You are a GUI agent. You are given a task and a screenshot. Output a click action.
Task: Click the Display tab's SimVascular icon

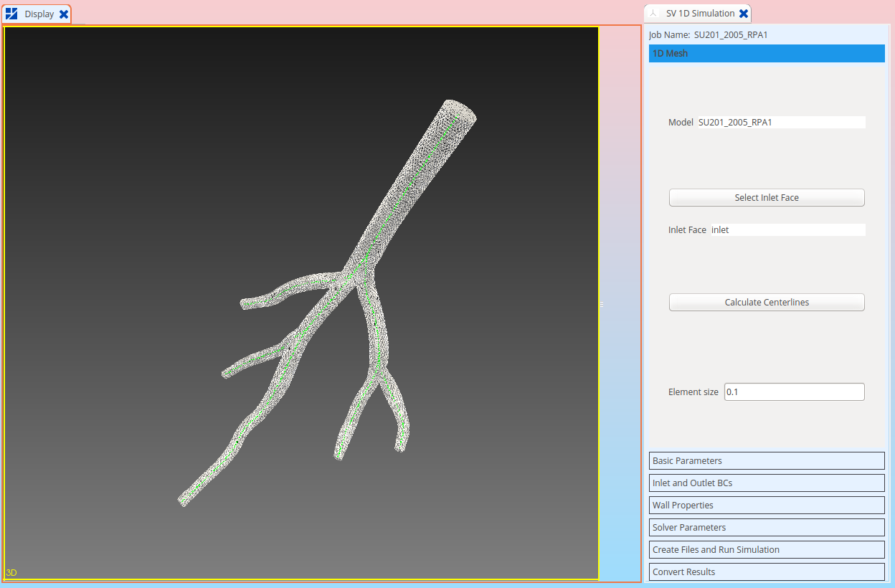[11, 13]
